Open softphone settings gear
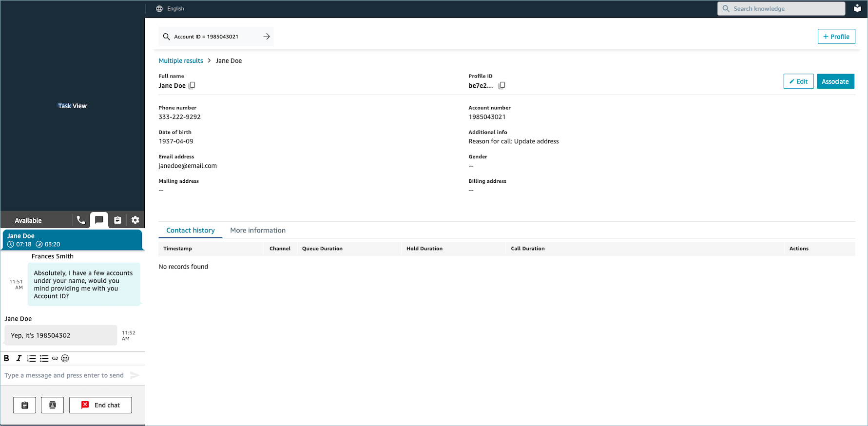 tap(135, 220)
